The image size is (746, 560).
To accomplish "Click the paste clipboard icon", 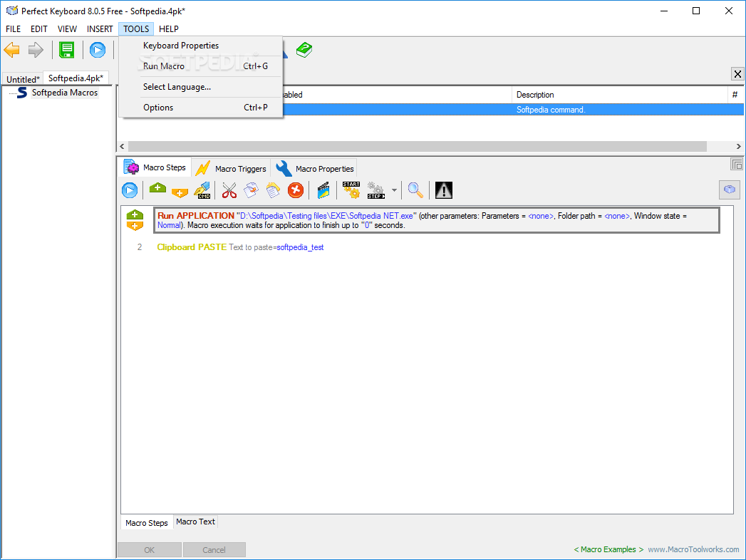I will pyautogui.click(x=273, y=190).
